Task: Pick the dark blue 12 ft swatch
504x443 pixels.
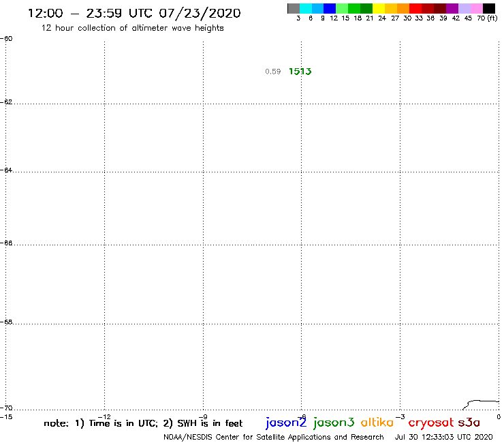Action: click(330, 8)
